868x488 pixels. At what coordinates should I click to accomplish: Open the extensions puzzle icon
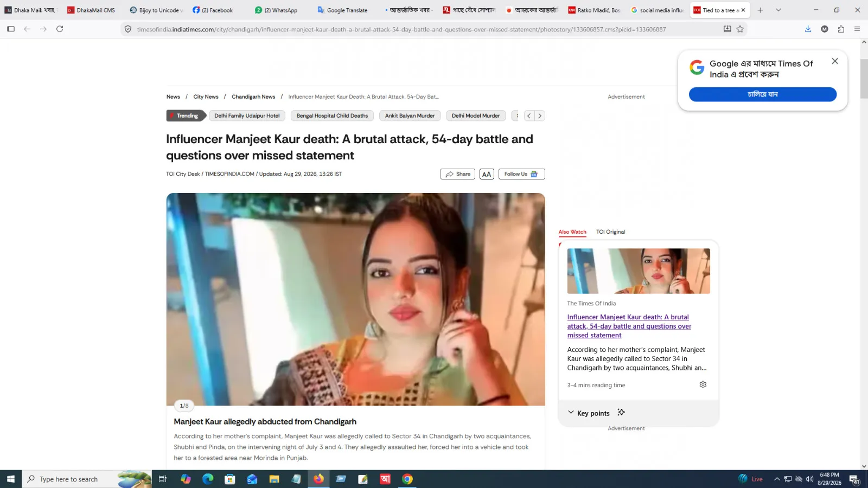coord(841,29)
